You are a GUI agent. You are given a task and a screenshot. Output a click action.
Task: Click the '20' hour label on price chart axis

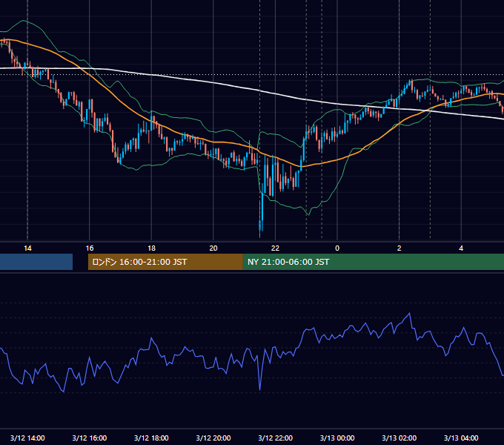(x=213, y=248)
